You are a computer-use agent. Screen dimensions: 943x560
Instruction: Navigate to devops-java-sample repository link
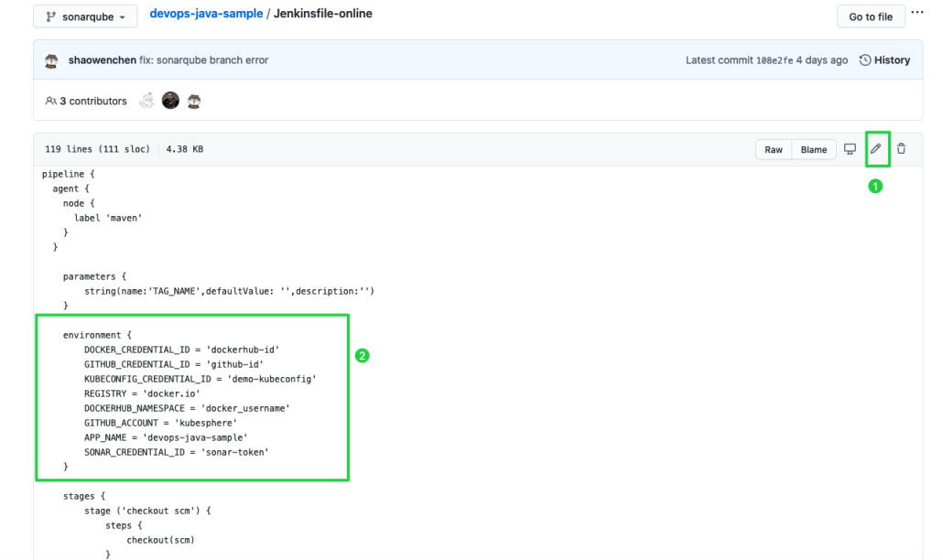(205, 15)
